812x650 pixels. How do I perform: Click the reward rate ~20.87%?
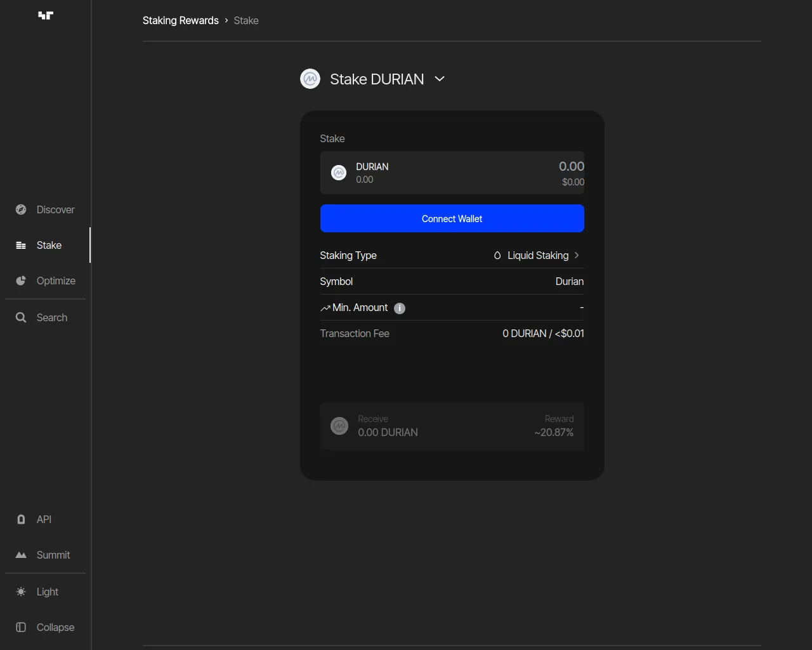[x=554, y=432]
